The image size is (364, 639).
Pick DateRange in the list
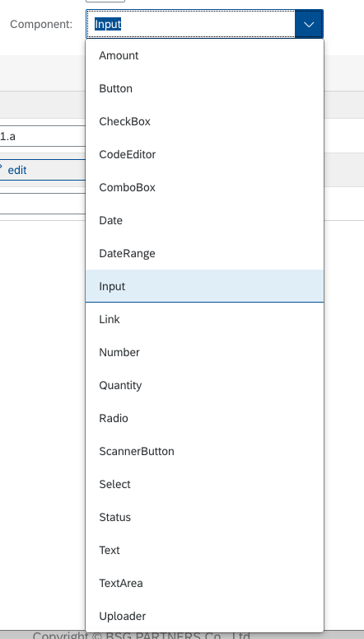coord(204,253)
